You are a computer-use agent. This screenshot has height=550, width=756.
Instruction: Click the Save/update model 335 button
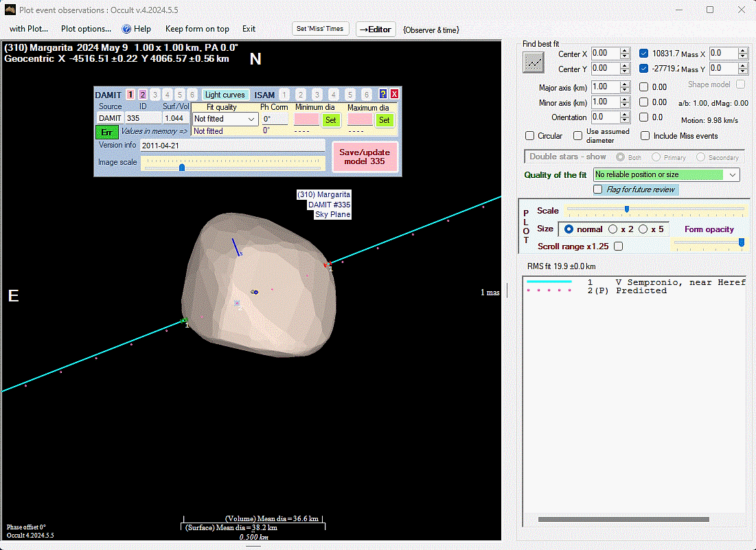pos(364,157)
